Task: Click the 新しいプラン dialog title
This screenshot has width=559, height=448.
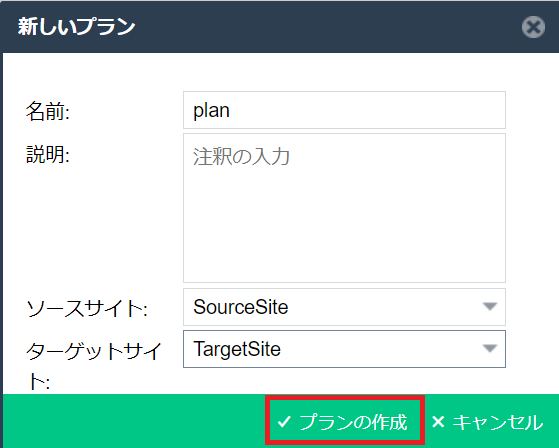Action: [x=76, y=26]
